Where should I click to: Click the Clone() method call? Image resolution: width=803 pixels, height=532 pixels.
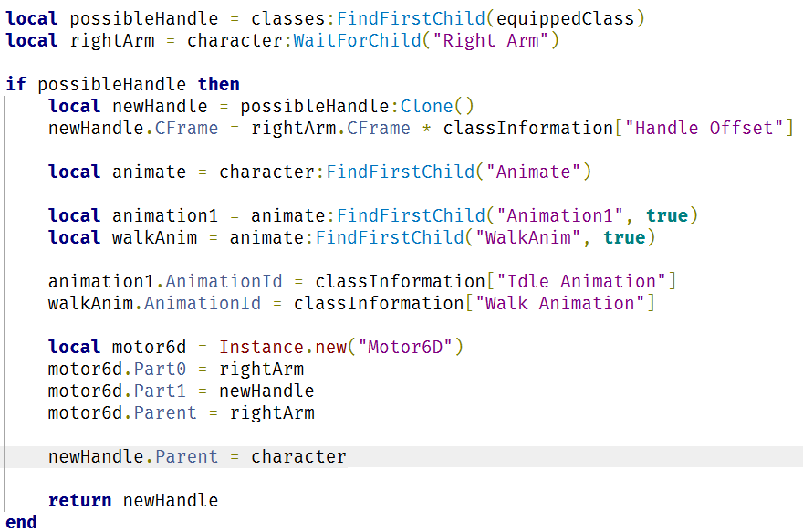437,106
